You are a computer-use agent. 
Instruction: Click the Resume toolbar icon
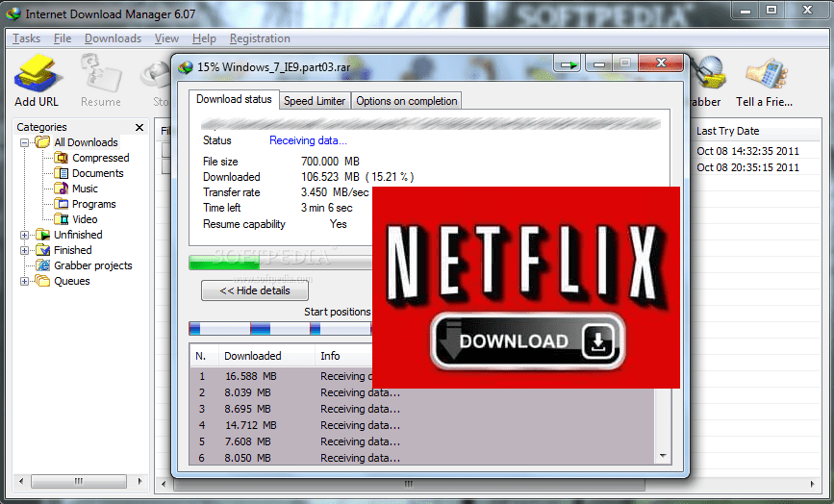[x=101, y=74]
